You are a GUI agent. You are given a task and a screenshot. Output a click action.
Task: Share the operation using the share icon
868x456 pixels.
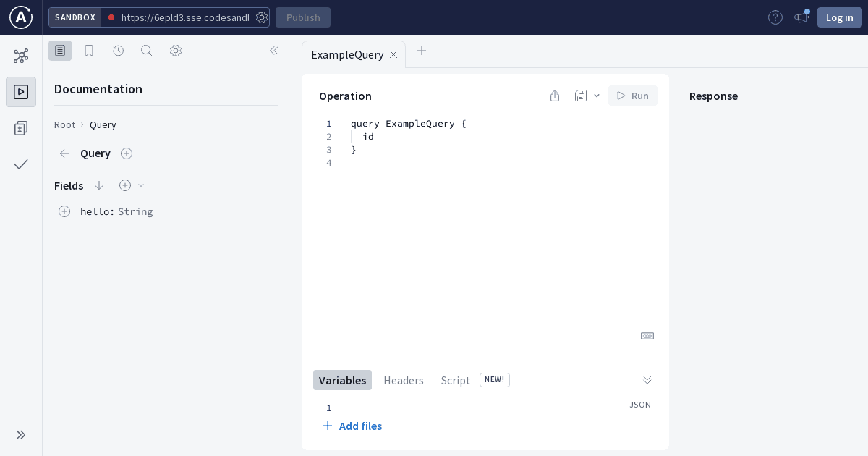[x=555, y=96]
